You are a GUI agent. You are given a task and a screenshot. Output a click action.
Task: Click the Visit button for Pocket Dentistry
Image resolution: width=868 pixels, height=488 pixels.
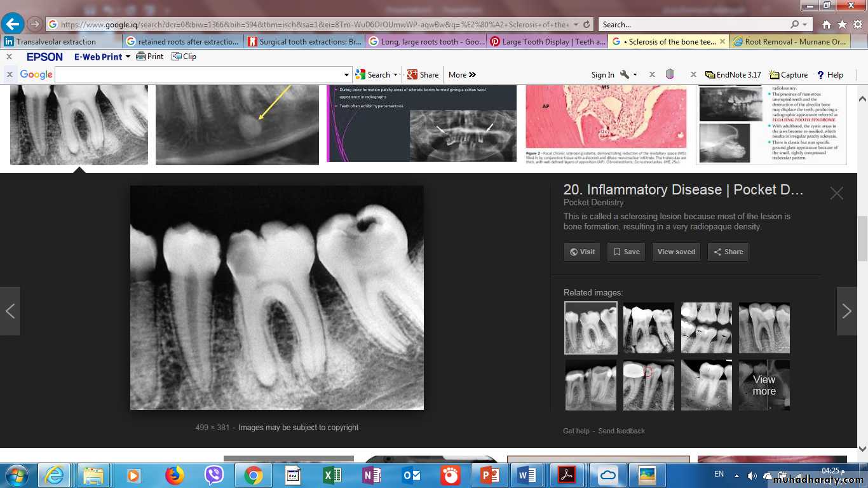[582, 252]
